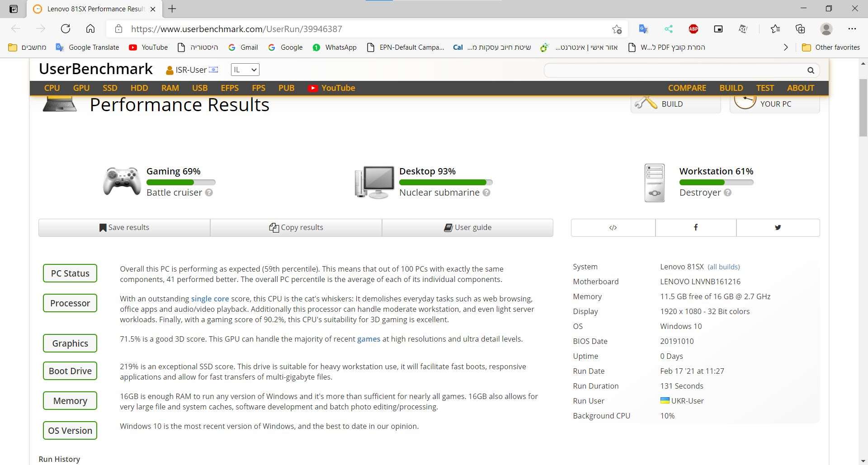This screenshot has width=868, height=465.
Task: Click Copy results button
Action: (x=296, y=227)
